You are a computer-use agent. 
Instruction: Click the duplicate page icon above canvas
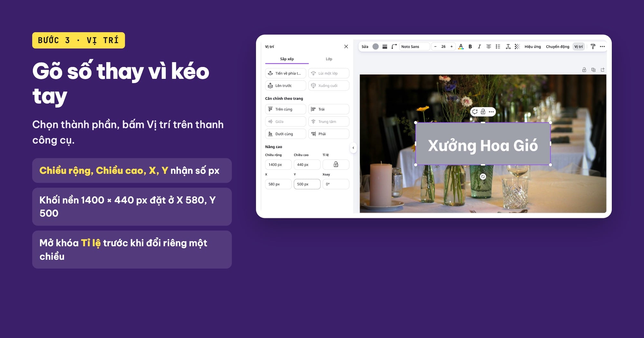593,70
